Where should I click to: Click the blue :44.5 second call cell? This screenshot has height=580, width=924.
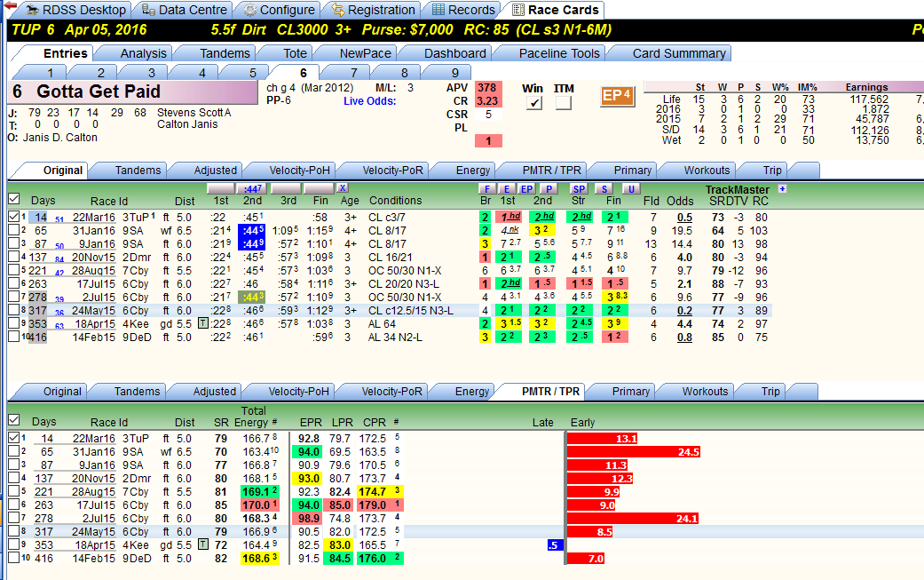point(251,230)
